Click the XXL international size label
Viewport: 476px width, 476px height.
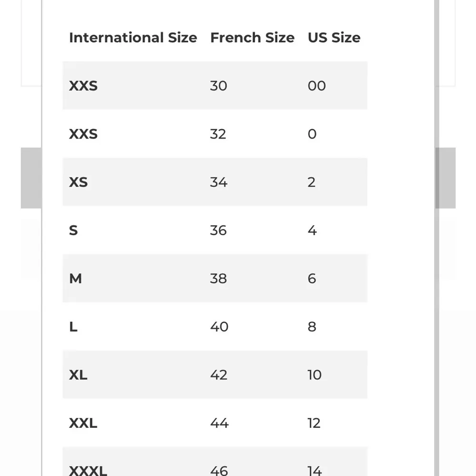point(83,423)
